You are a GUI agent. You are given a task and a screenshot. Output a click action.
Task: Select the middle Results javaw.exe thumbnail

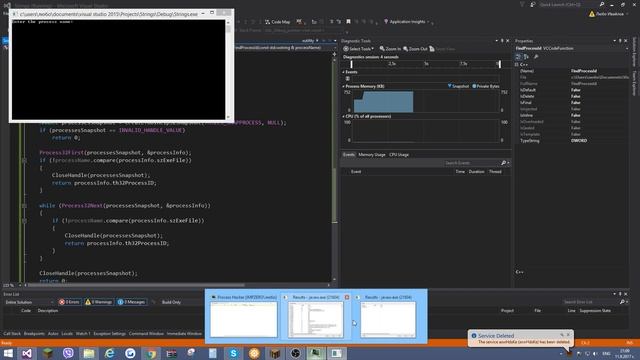[316, 316]
